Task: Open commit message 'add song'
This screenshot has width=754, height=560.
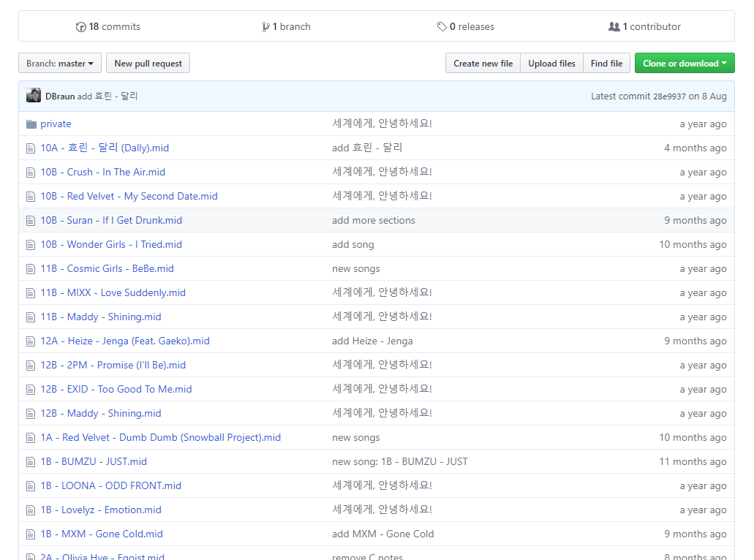Action: [353, 244]
